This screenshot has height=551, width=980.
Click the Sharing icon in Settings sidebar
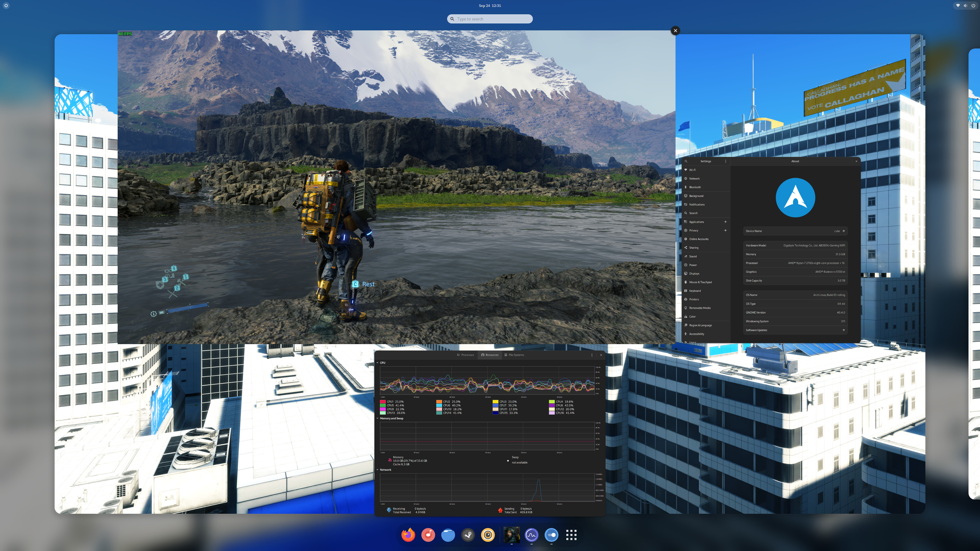coord(685,247)
